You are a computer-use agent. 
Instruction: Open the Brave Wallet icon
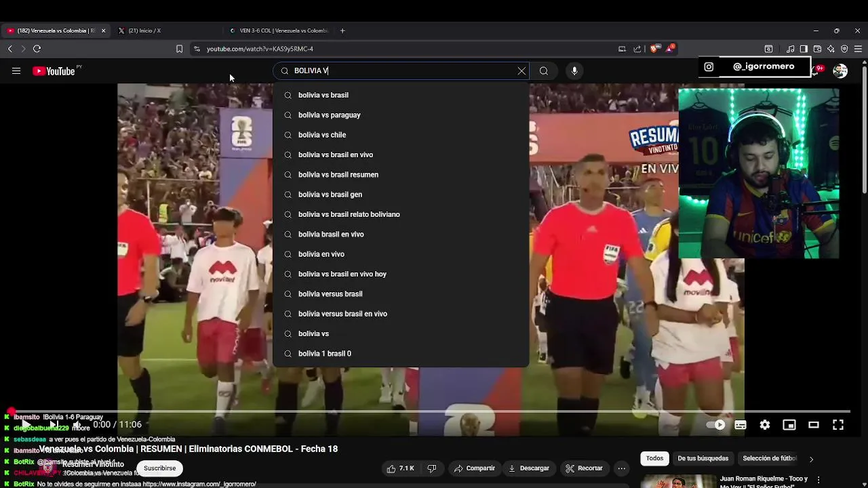click(817, 49)
